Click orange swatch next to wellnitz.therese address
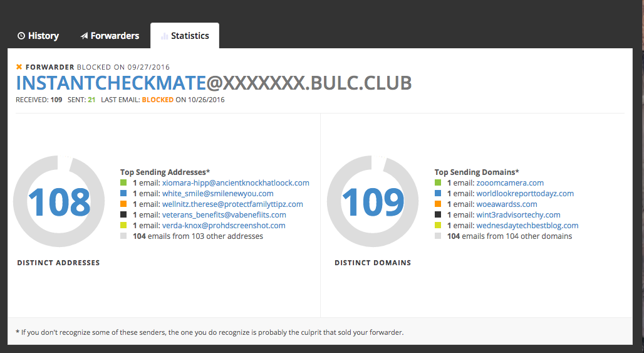 pyautogui.click(x=123, y=204)
